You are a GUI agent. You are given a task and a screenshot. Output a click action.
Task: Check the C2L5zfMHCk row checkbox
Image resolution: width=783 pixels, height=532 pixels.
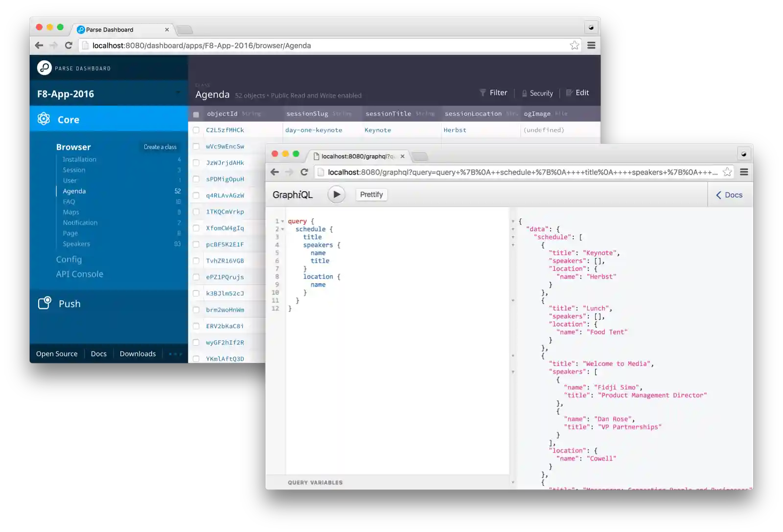click(196, 130)
